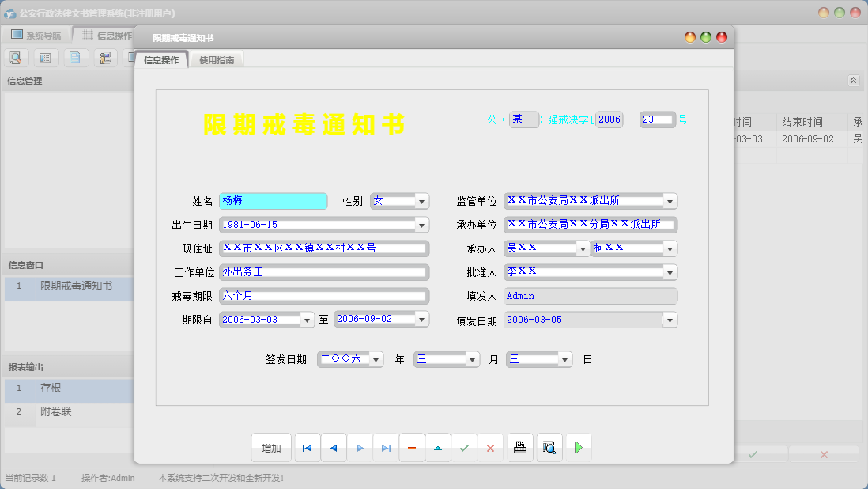Click the operator management icon in the toolbar

tap(104, 57)
